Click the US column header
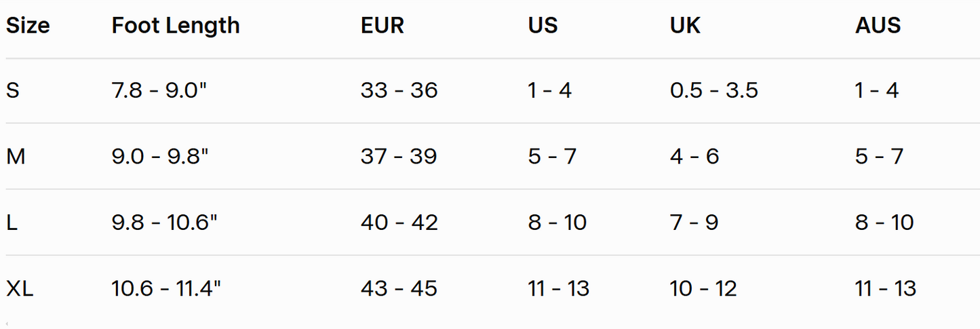980x329 pixels. [x=543, y=26]
